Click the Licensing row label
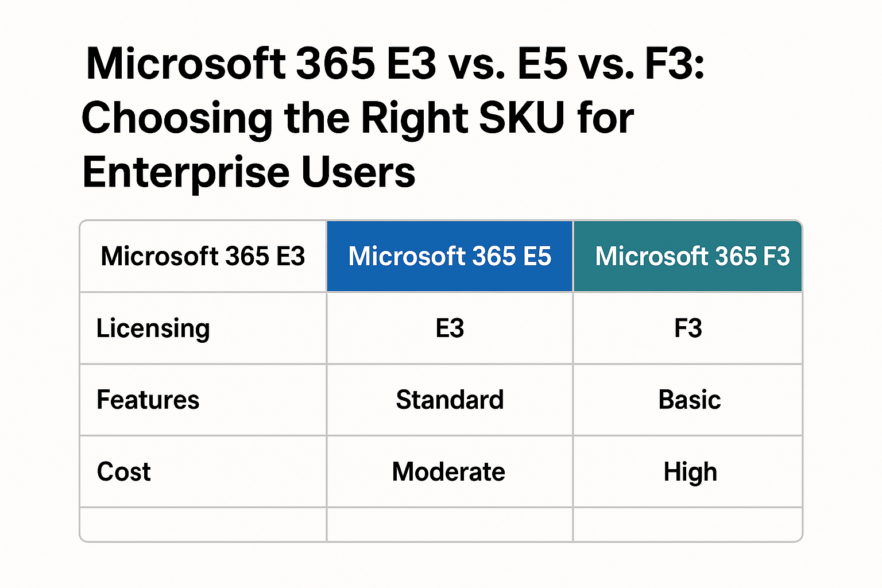The image size is (882, 588). (153, 328)
